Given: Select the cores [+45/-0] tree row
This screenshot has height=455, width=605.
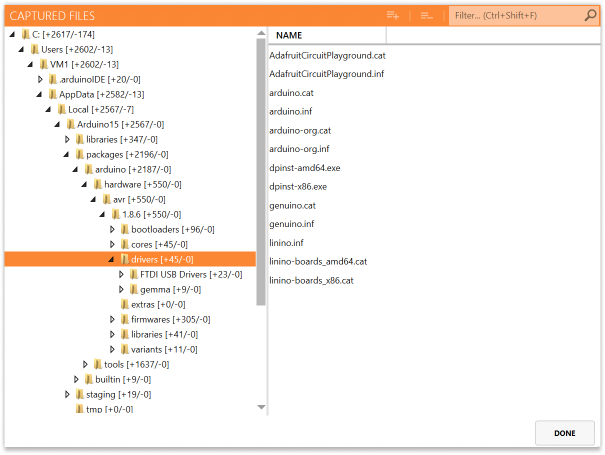Looking at the screenshot, I should coord(130,245).
